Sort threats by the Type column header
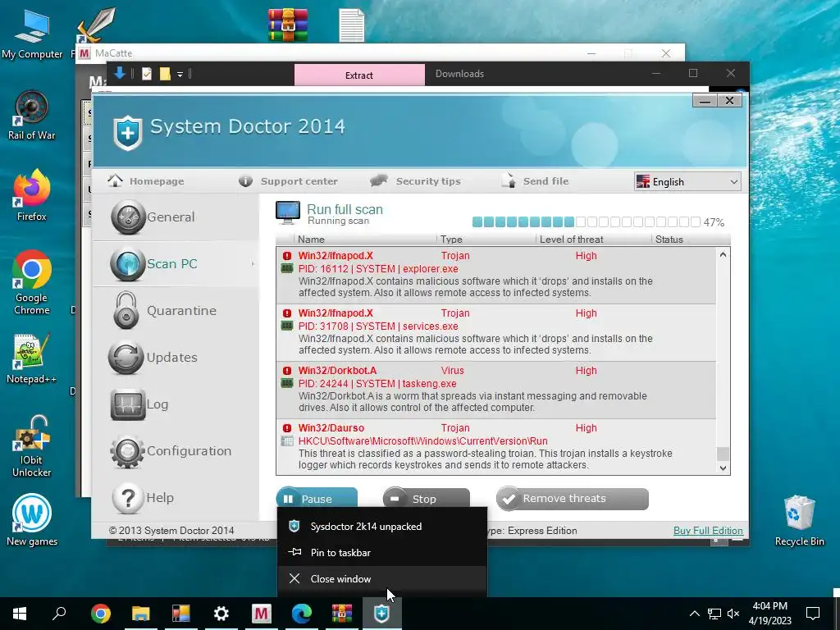Image resolution: width=840 pixels, height=630 pixels. pos(451,240)
